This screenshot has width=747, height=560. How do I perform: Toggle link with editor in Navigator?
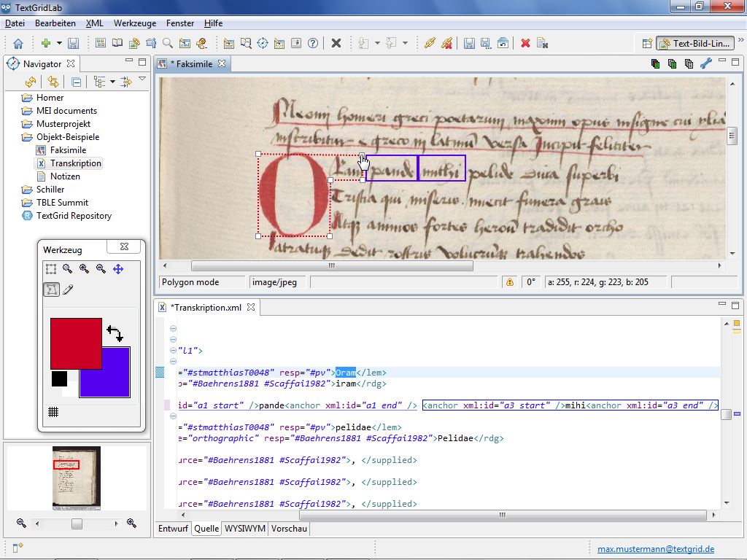pyautogui.click(x=53, y=82)
